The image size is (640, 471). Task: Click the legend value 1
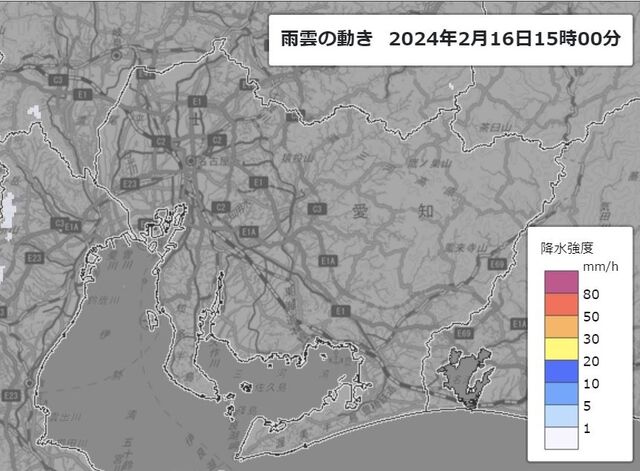pyautogui.click(x=587, y=428)
